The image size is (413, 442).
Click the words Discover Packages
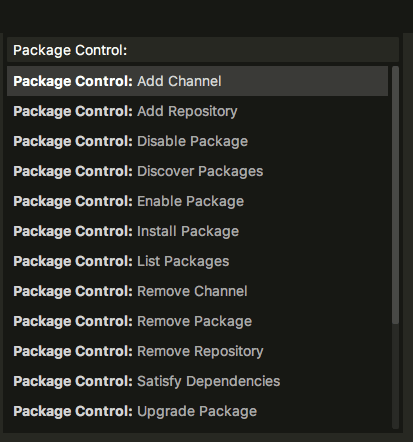[200, 171]
